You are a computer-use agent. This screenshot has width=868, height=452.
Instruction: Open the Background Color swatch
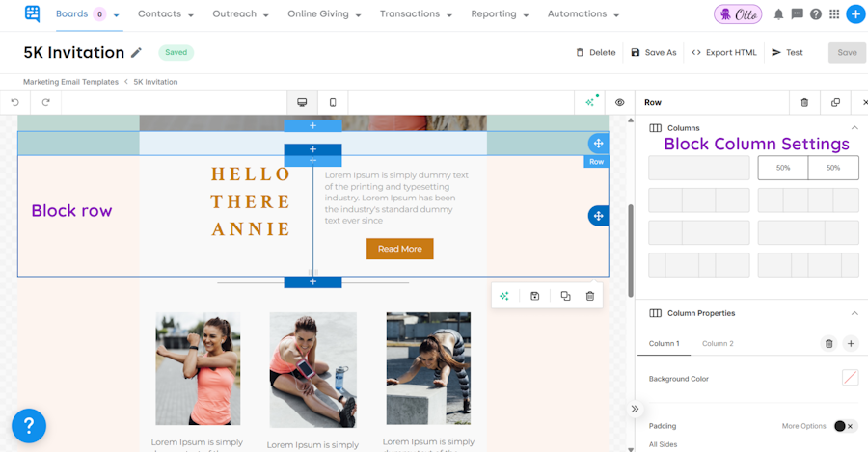850,378
